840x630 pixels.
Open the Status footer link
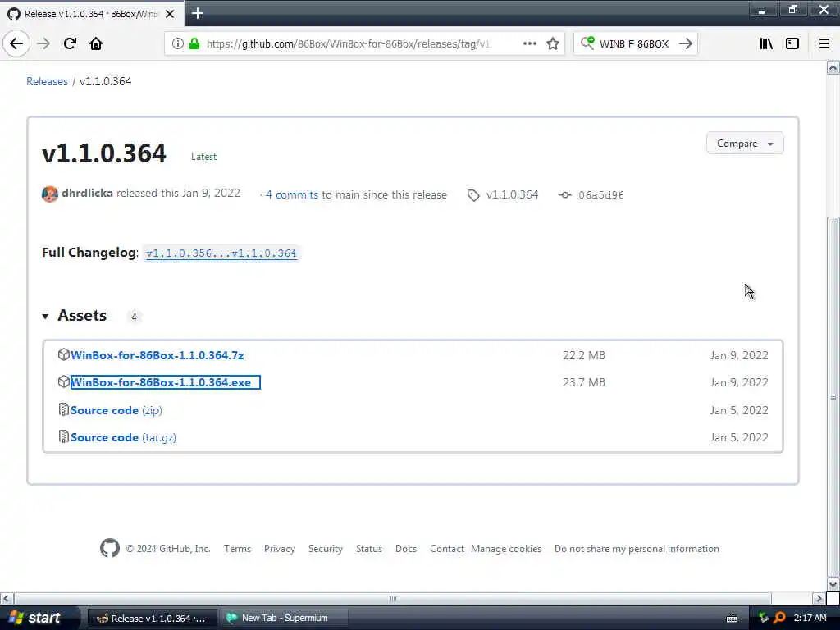click(x=369, y=549)
